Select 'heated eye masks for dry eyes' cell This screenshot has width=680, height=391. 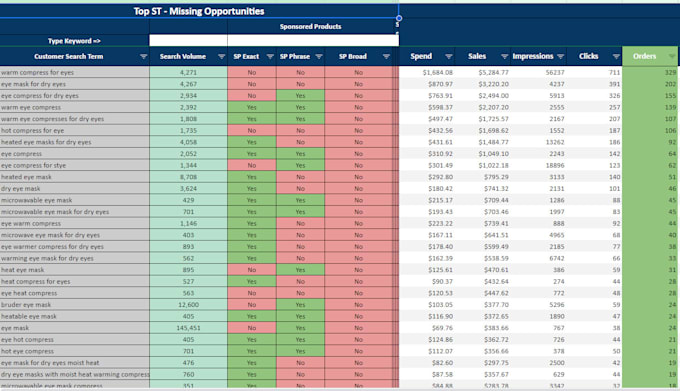click(x=75, y=142)
